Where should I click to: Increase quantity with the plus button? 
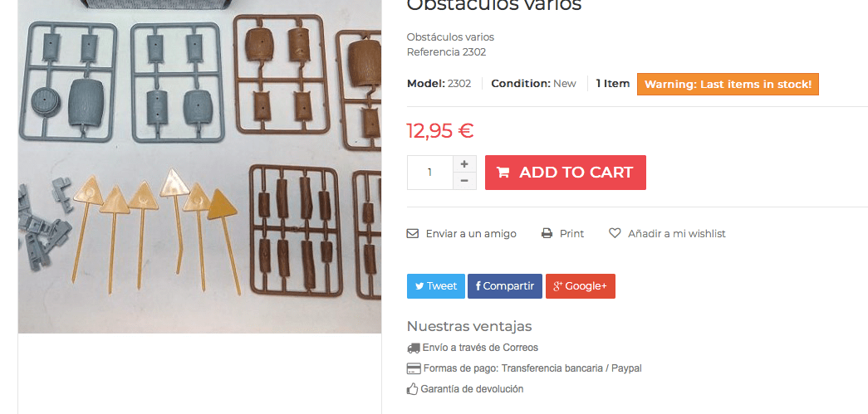(x=464, y=163)
